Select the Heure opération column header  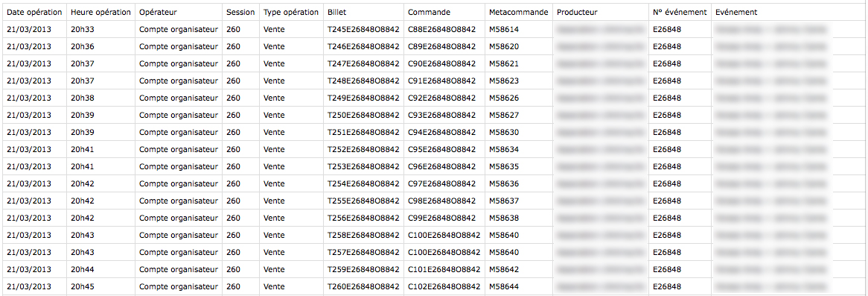(100, 12)
